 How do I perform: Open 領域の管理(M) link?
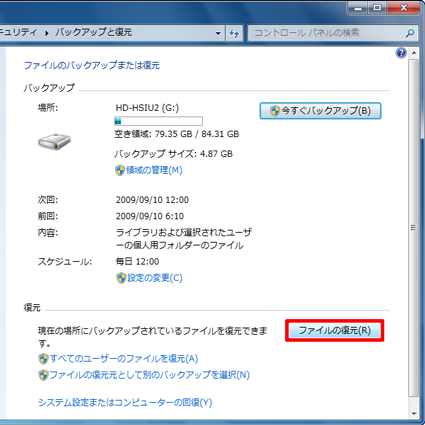(x=154, y=170)
